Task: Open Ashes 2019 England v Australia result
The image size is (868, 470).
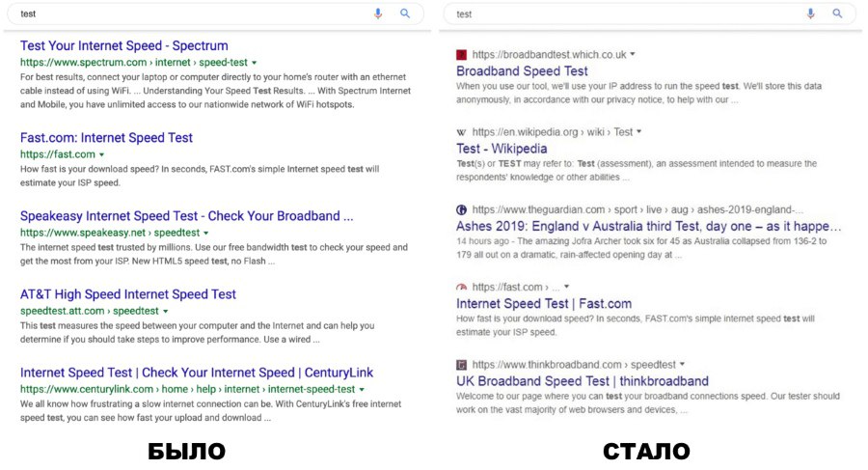Action: [x=648, y=226]
